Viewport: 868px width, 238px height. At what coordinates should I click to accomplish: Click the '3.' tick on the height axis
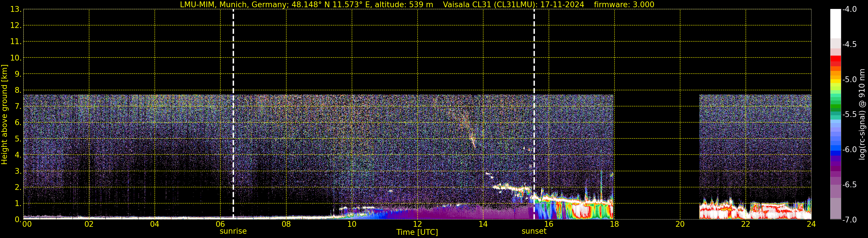pos(18,171)
